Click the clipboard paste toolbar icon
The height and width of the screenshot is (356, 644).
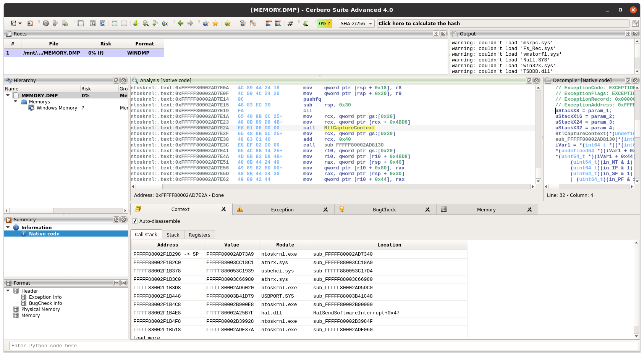click(30, 23)
